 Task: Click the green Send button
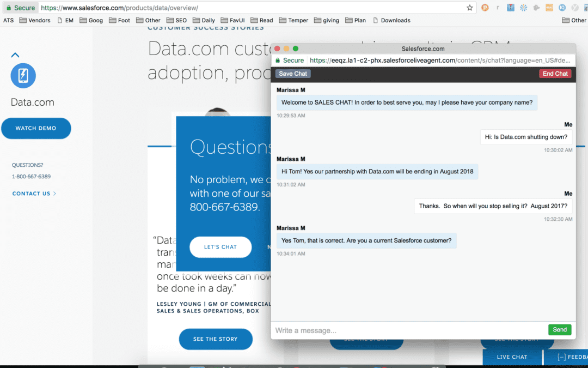point(560,329)
